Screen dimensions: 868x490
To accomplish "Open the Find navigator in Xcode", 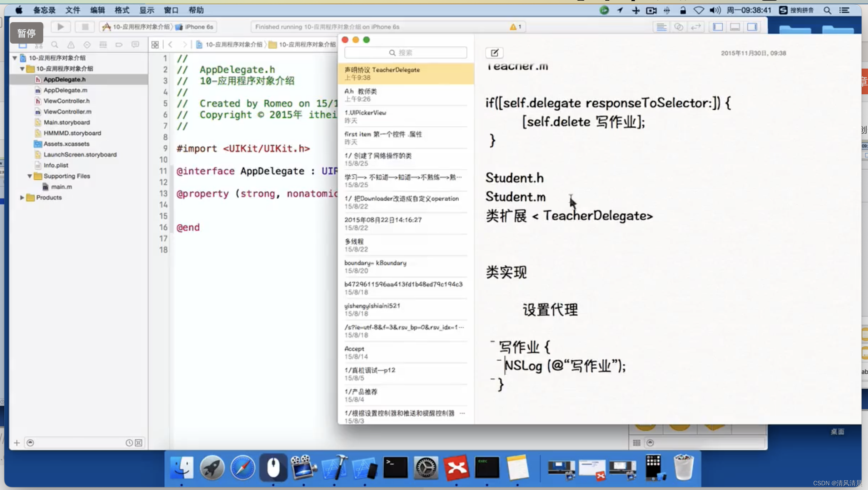I will (55, 45).
